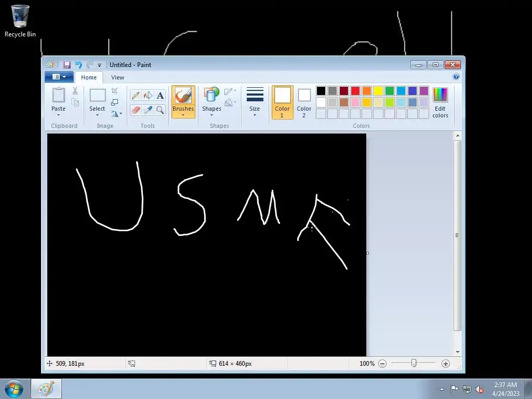Click the Crop icon
This screenshot has width=532, height=399.
pos(115,91)
